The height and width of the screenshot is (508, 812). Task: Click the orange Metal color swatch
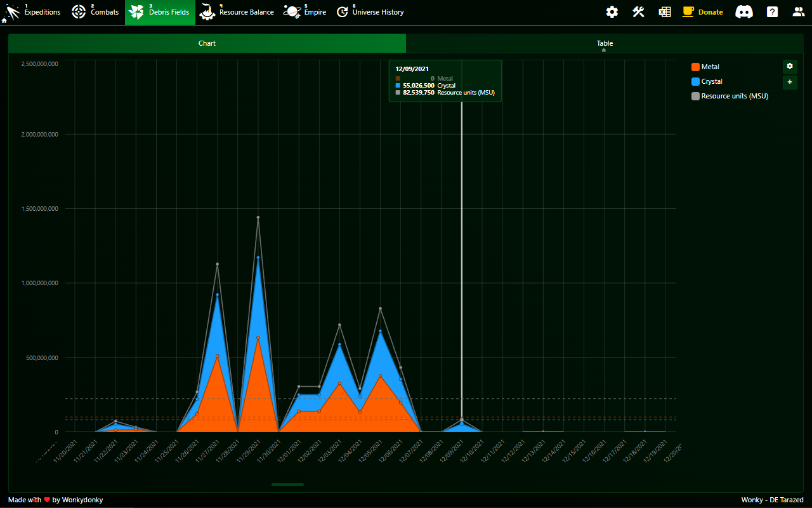click(695, 67)
